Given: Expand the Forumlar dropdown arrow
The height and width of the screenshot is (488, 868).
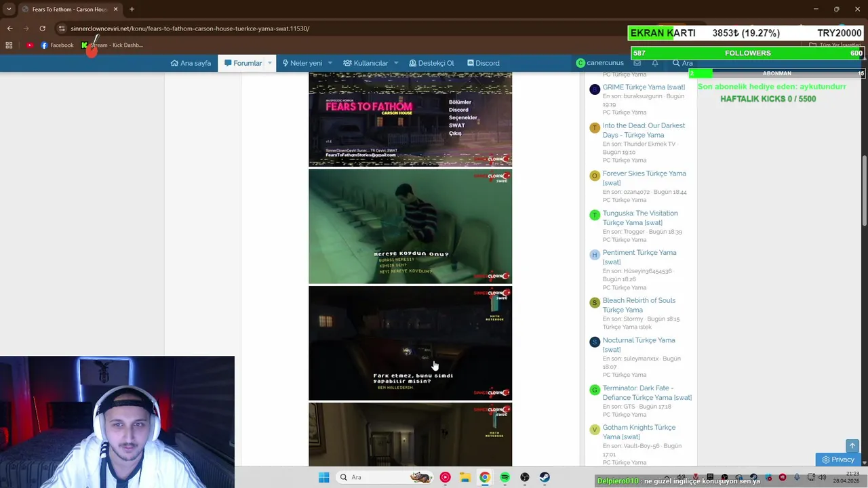Looking at the screenshot, I should (x=270, y=63).
